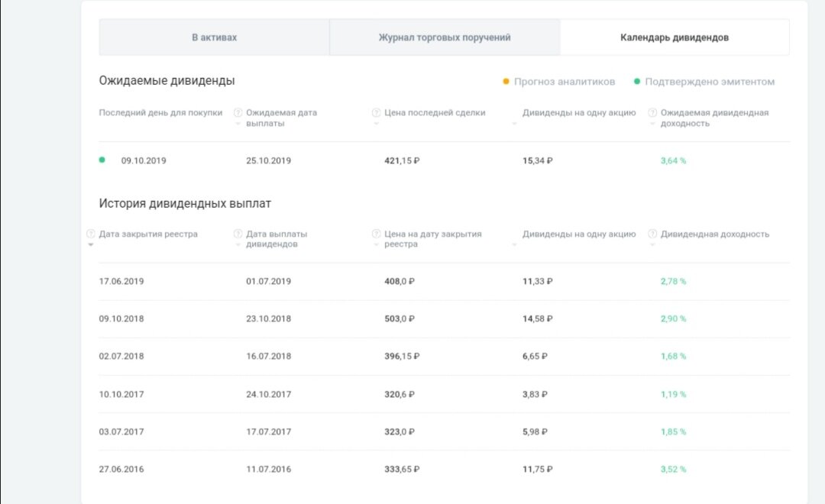Image resolution: width=825 pixels, height=504 pixels.
Task: Click green "Подтверждено эмитентом" legend dot
Action: [637, 82]
